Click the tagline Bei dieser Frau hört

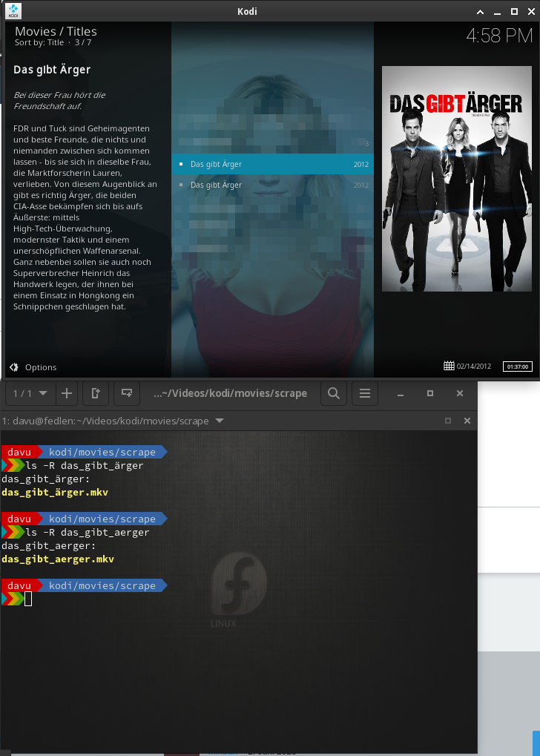(x=59, y=100)
